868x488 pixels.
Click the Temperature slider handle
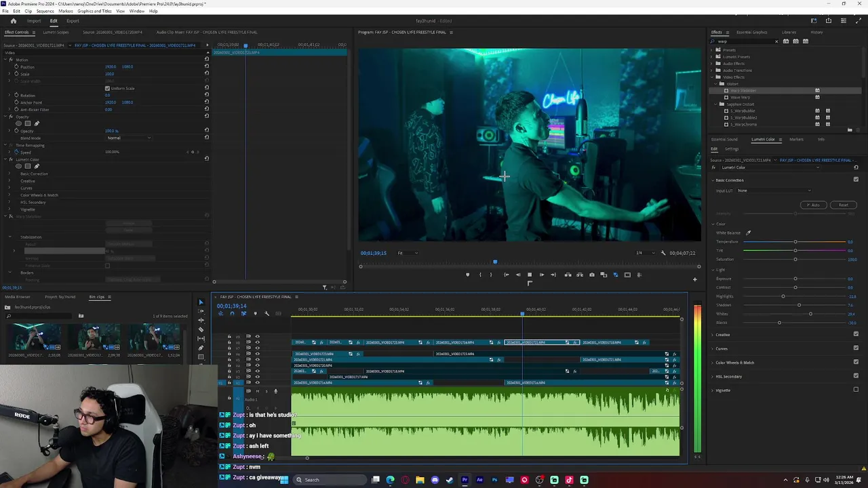tap(795, 242)
